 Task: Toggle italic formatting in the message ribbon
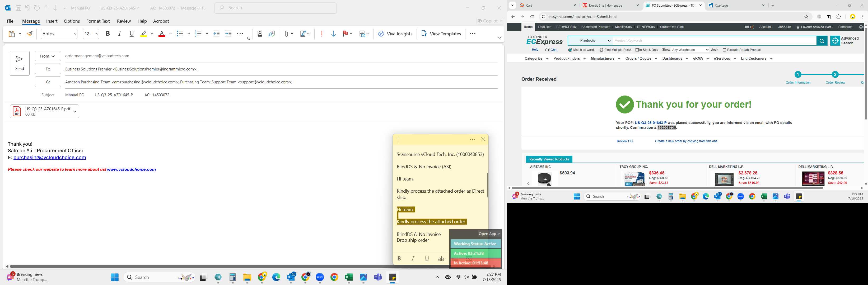(x=120, y=34)
